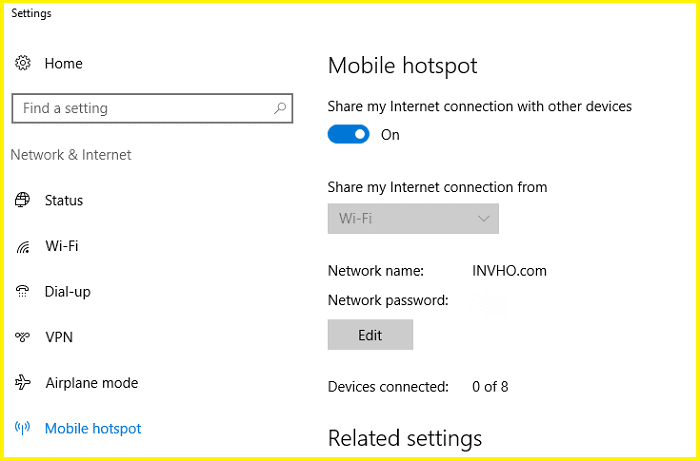Viewport: 700px width, 461px height.
Task: Turn off the Internet sharing toggle
Action: pos(348,135)
